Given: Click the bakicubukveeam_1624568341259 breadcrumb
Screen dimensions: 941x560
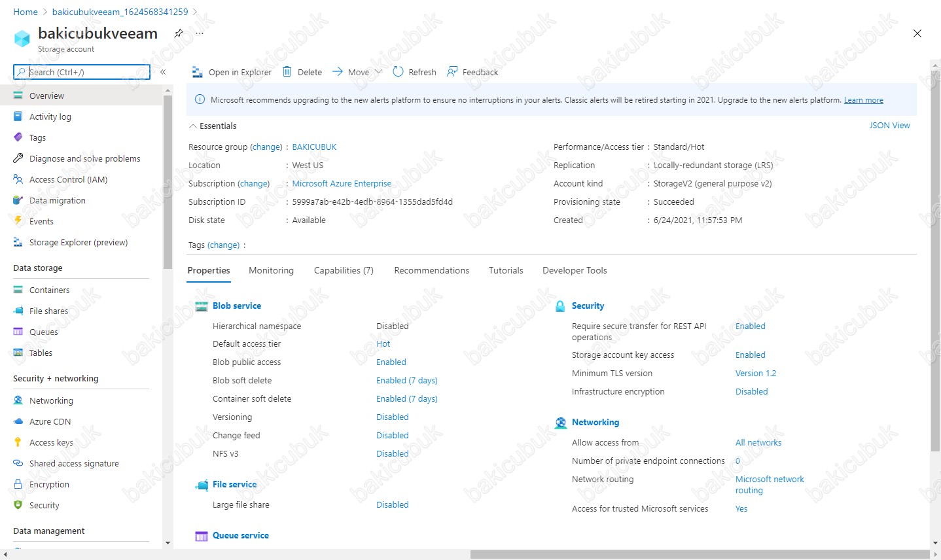Looking at the screenshot, I should point(120,12).
